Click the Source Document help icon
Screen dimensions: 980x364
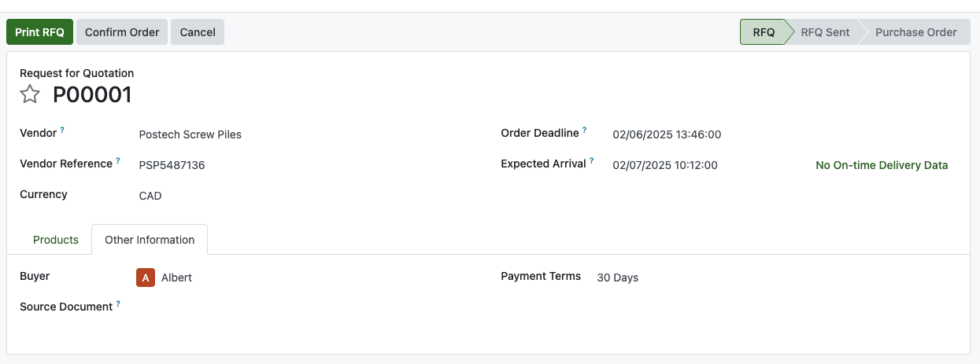tap(118, 303)
